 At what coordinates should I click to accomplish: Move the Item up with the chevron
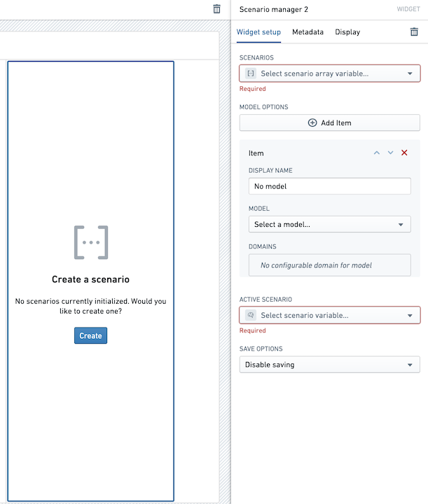pyautogui.click(x=377, y=153)
